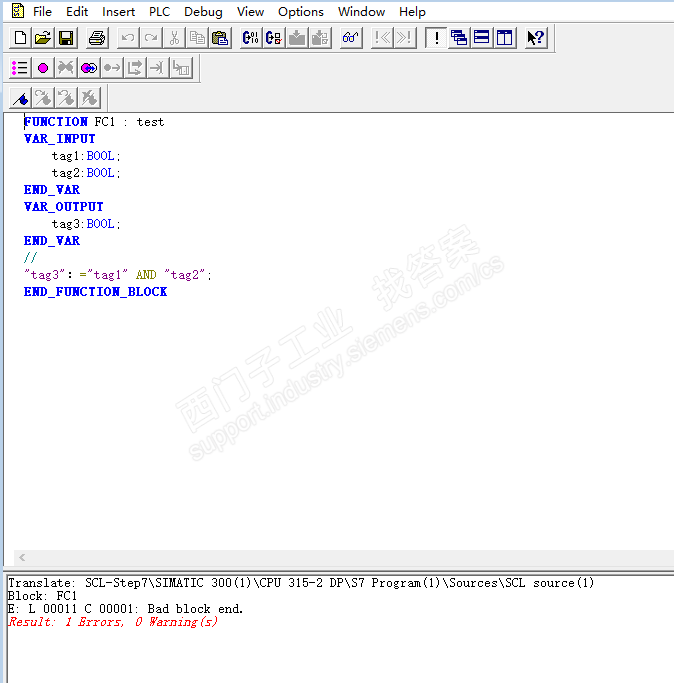Click the Redo arrow icon
The image size is (674, 683).
(x=151, y=38)
